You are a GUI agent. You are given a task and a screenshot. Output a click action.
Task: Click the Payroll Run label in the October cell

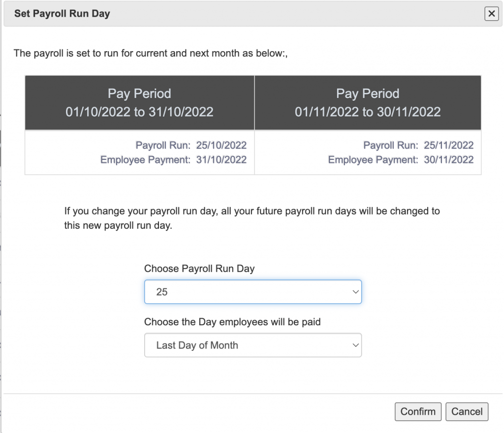(x=162, y=145)
